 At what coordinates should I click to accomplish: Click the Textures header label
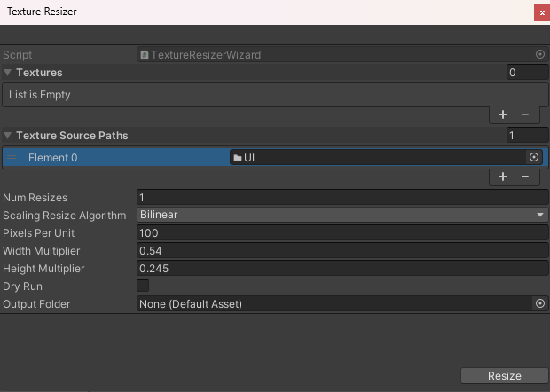click(39, 73)
